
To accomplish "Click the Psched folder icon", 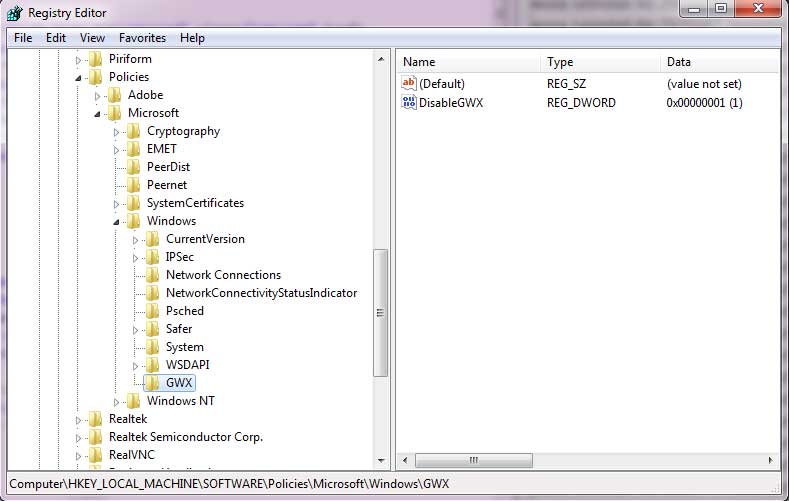I will click(153, 311).
